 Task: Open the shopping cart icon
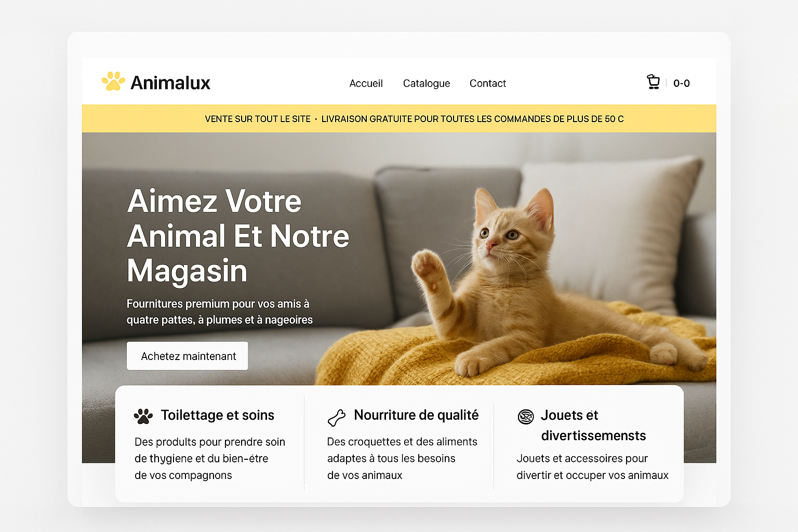click(x=653, y=82)
